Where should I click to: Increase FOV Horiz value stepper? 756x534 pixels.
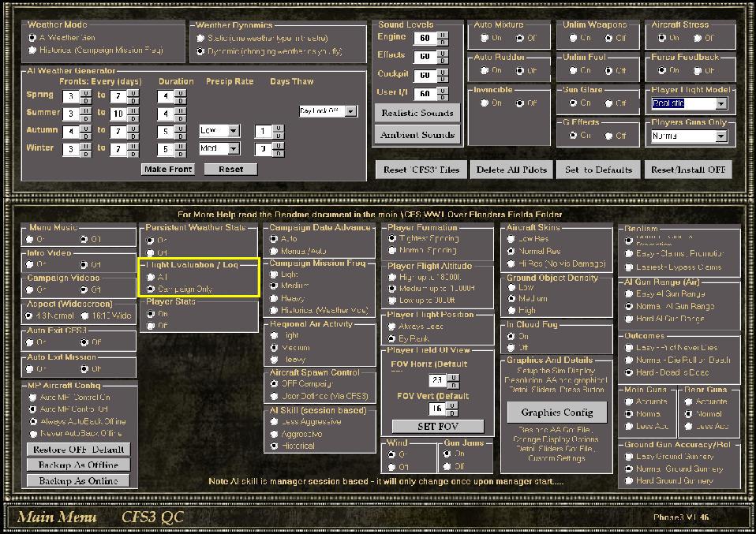pyautogui.click(x=453, y=377)
